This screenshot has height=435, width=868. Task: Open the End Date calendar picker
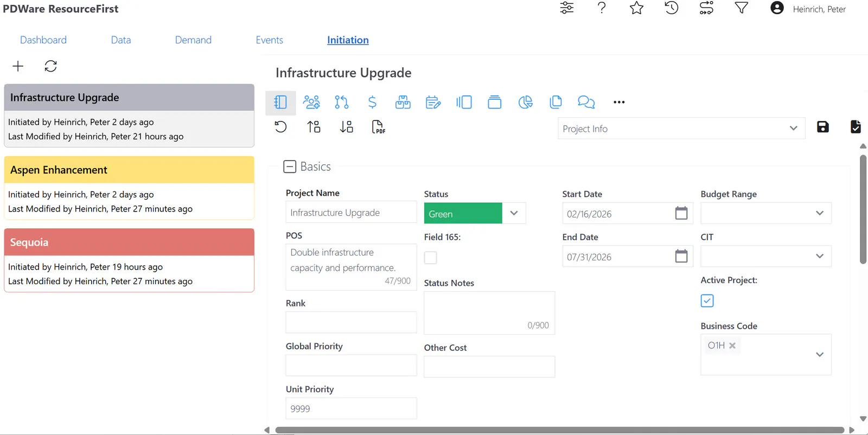(681, 256)
